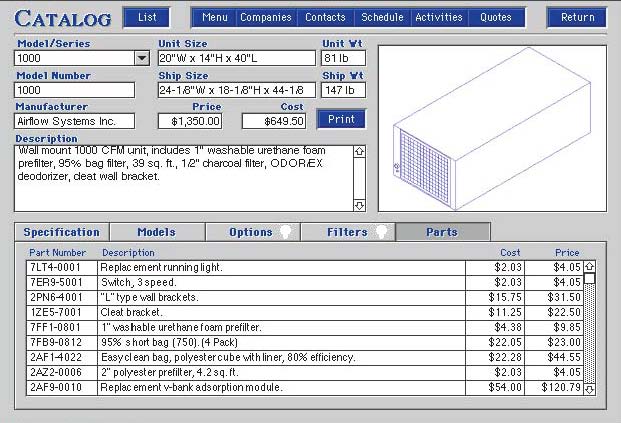621x423 pixels.
Task: Click the Manufacturer field Airflow Systems Inc.
Action: pyautogui.click(x=74, y=121)
